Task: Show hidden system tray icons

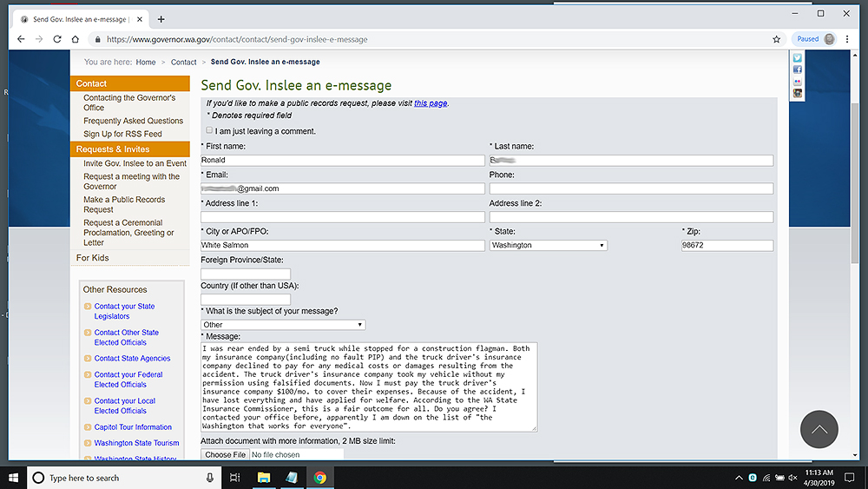Action: tap(739, 478)
